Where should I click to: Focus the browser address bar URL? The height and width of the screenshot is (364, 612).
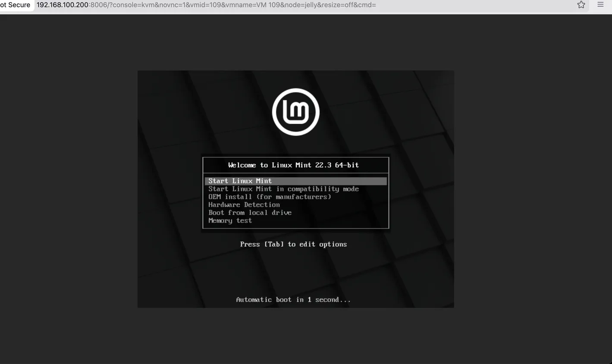(x=206, y=5)
